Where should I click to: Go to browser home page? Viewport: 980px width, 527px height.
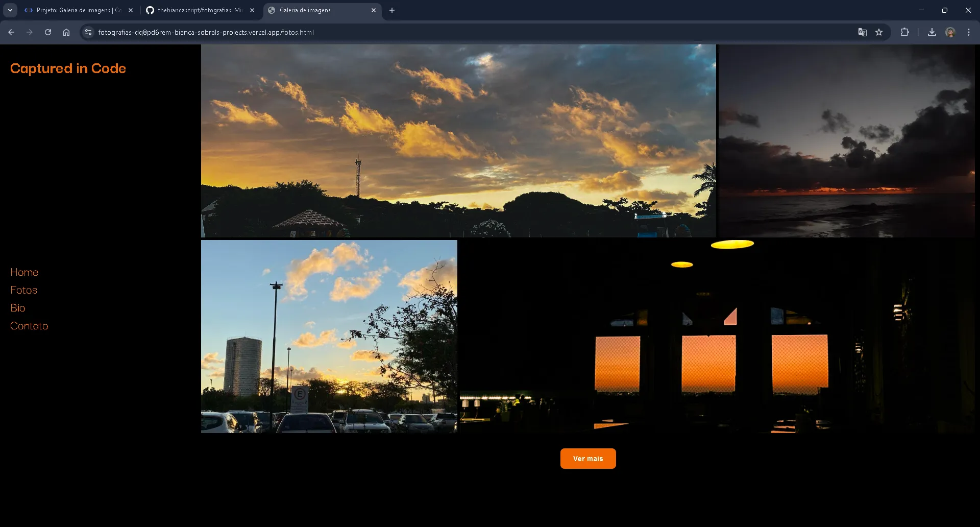[66, 32]
